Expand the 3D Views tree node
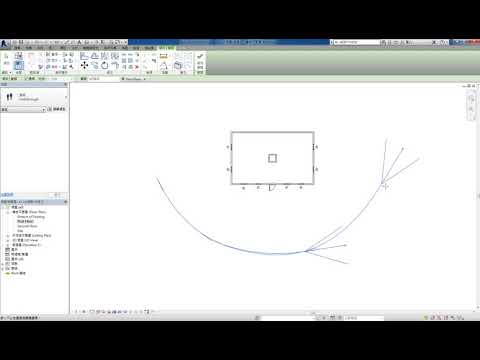This screenshot has width=480, height=360. pos(8,240)
